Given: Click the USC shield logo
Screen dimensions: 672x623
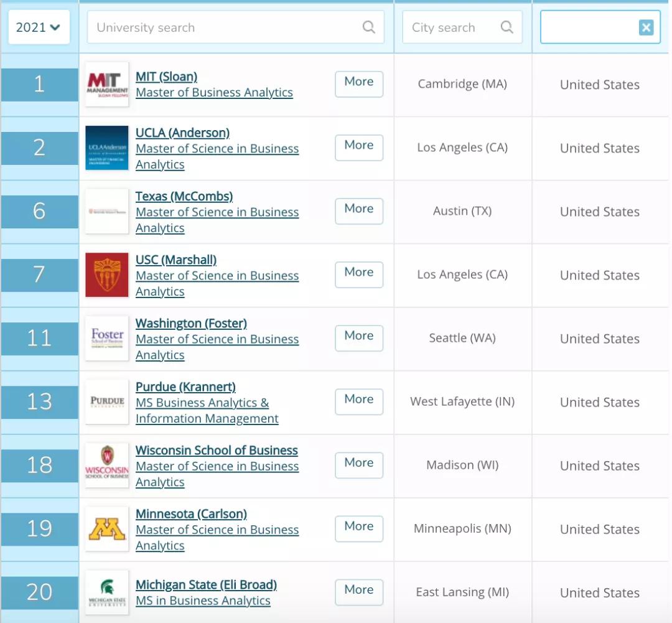Looking at the screenshot, I should point(107,275).
